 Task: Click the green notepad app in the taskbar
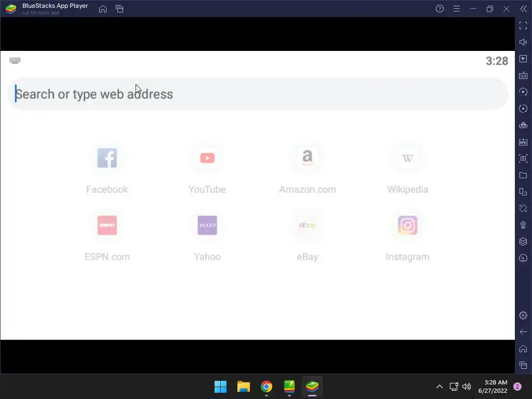pyautogui.click(x=289, y=387)
